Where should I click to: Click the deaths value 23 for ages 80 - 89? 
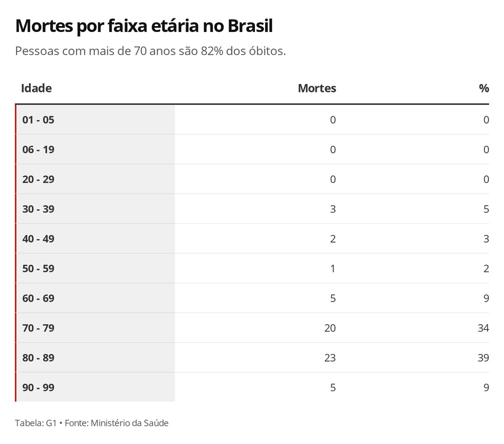(330, 358)
